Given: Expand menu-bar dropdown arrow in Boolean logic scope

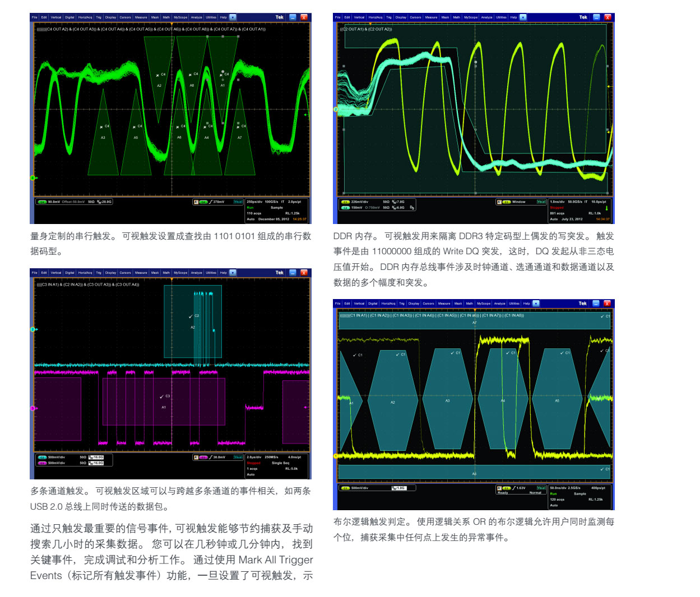Looking at the screenshot, I should tap(536, 304).
